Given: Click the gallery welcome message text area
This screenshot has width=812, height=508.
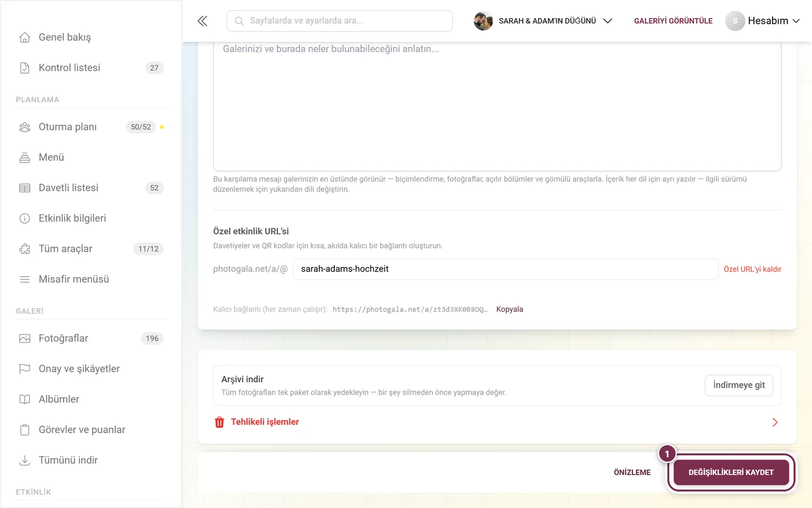Looking at the screenshot, I should tap(497, 106).
